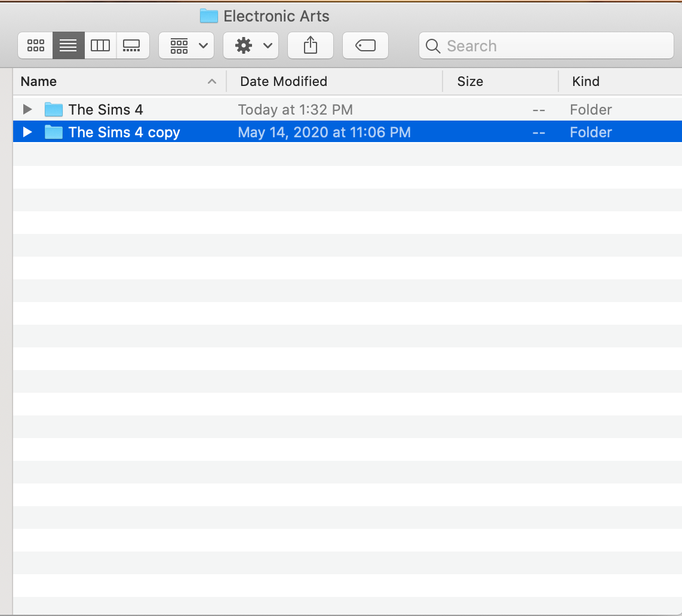Click the size dashes in The Sims 4 row
The width and height of the screenshot is (682, 616).
pyautogui.click(x=539, y=110)
